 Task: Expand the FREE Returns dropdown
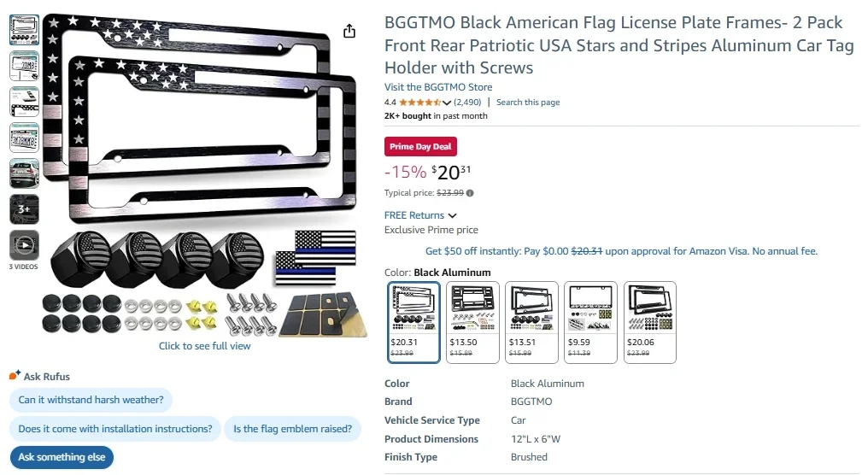[x=453, y=215]
